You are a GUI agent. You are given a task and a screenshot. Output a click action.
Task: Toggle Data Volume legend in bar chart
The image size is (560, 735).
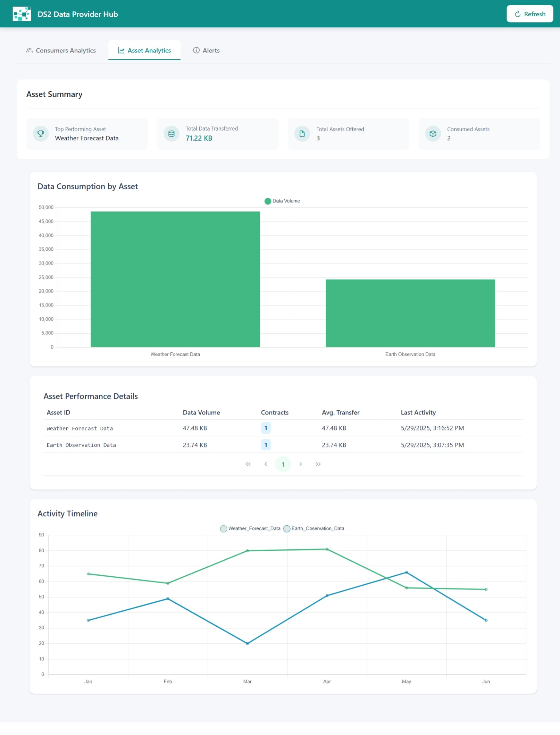tap(282, 201)
